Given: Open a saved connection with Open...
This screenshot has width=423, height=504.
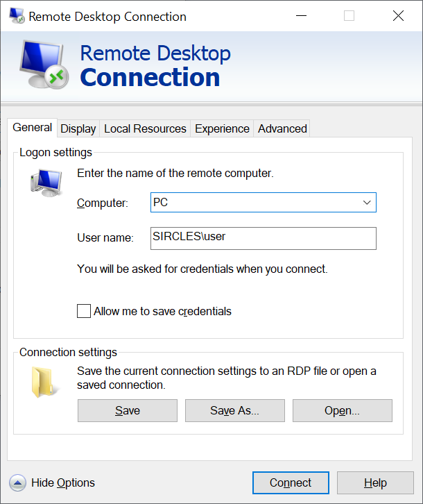Looking at the screenshot, I should click(x=343, y=410).
